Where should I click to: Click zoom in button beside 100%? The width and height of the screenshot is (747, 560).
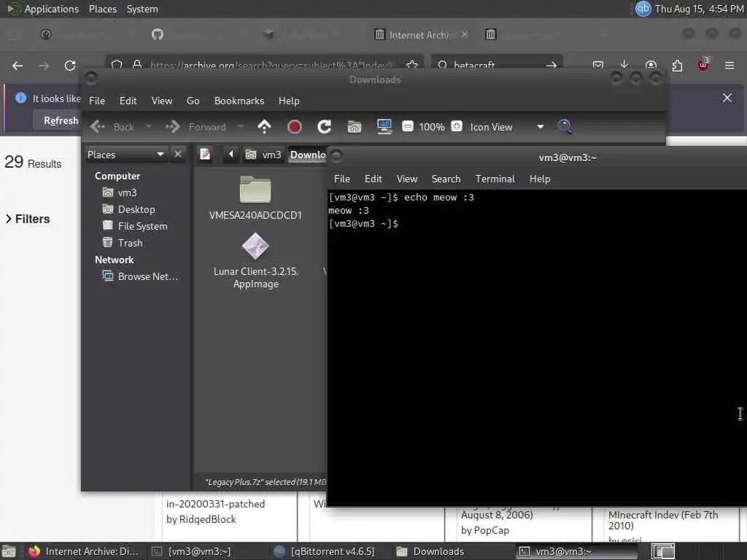pos(457,127)
